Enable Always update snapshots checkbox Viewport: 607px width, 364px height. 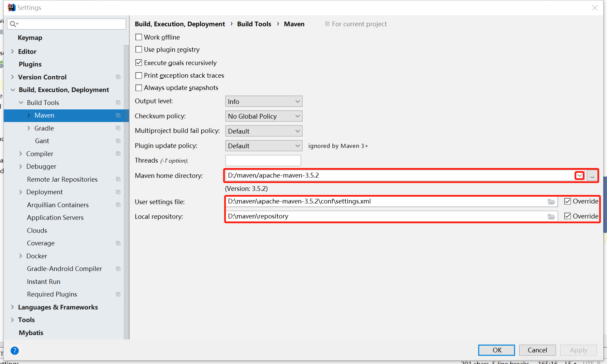[139, 88]
